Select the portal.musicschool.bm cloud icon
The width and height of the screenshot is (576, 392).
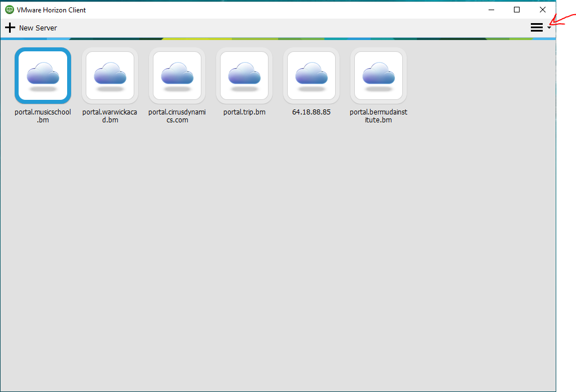[x=43, y=76]
